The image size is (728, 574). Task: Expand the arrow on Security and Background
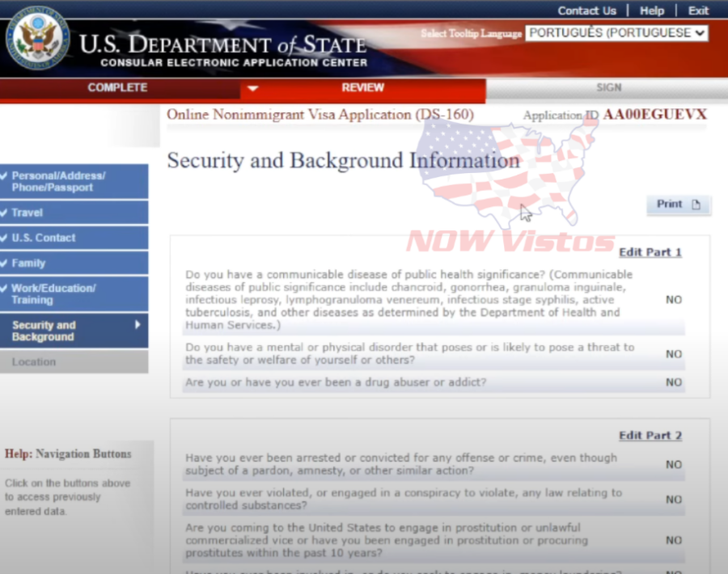pyautogui.click(x=138, y=325)
